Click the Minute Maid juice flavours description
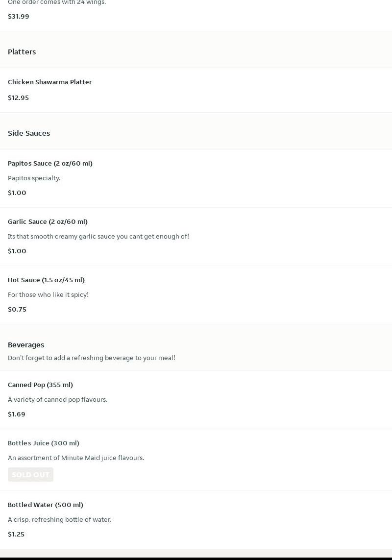 (76, 458)
